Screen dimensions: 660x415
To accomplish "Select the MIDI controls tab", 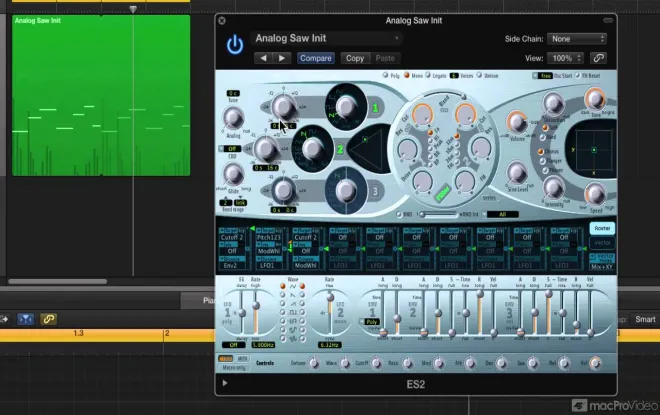I will (242, 359).
